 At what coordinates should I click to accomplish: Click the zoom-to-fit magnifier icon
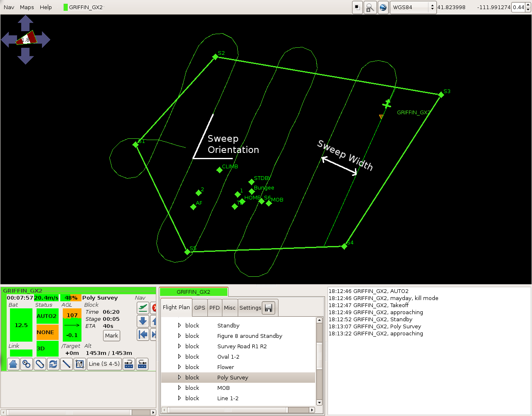[370, 7]
